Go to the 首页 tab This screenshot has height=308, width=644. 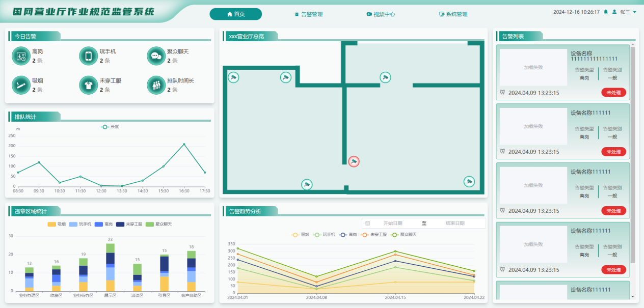coord(236,14)
